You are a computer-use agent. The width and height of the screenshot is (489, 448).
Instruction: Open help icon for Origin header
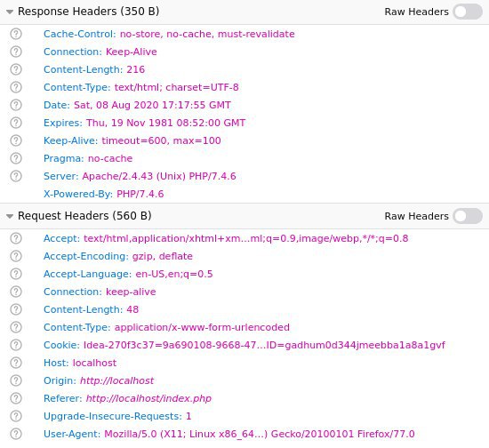click(16, 380)
